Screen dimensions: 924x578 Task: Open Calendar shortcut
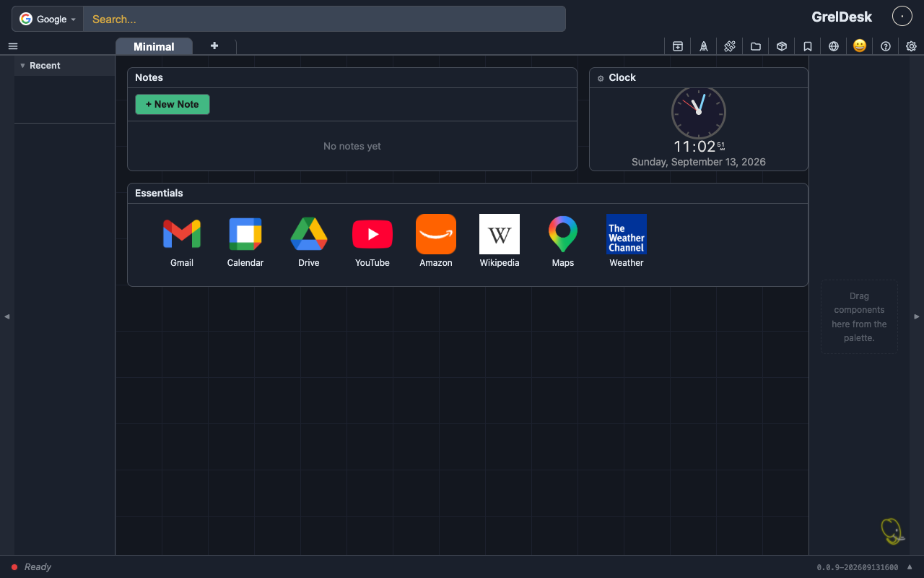pyautogui.click(x=245, y=242)
